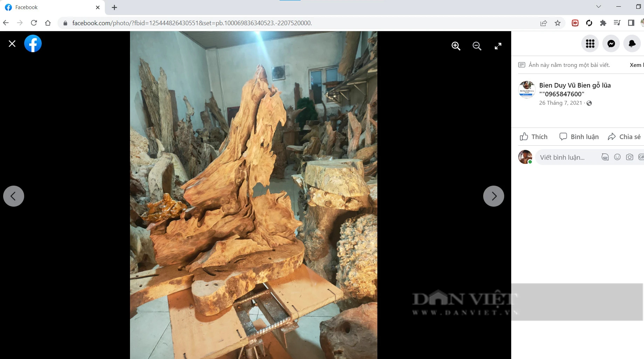The image size is (644, 359).
Task: Reload the Facebook page
Action: pyautogui.click(x=34, y=23)
